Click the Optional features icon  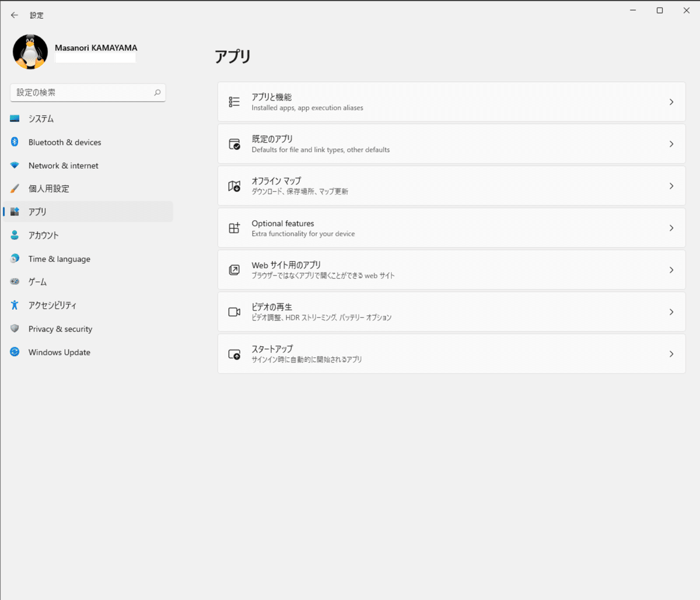[234, 228]
